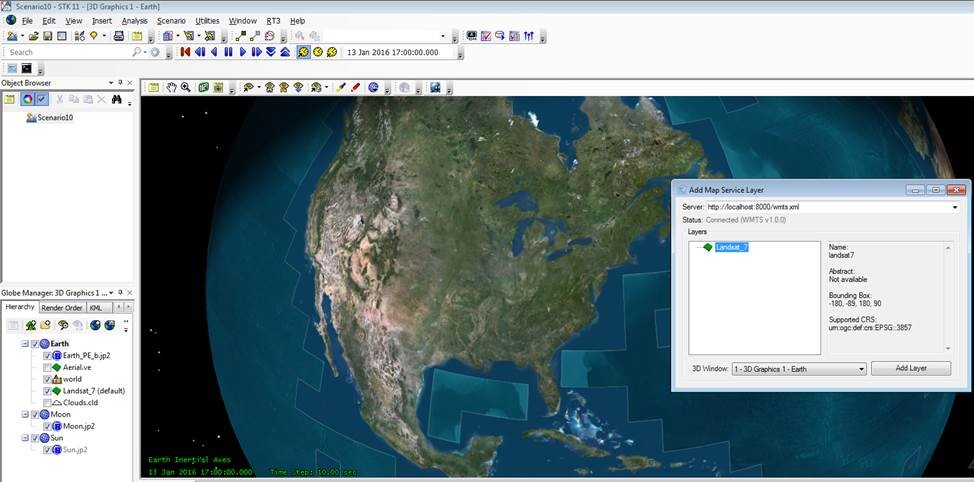Switch to the KML tab
Image resolution: width=974 pixels, height=482 pixels.
click(x=96, y=307)
